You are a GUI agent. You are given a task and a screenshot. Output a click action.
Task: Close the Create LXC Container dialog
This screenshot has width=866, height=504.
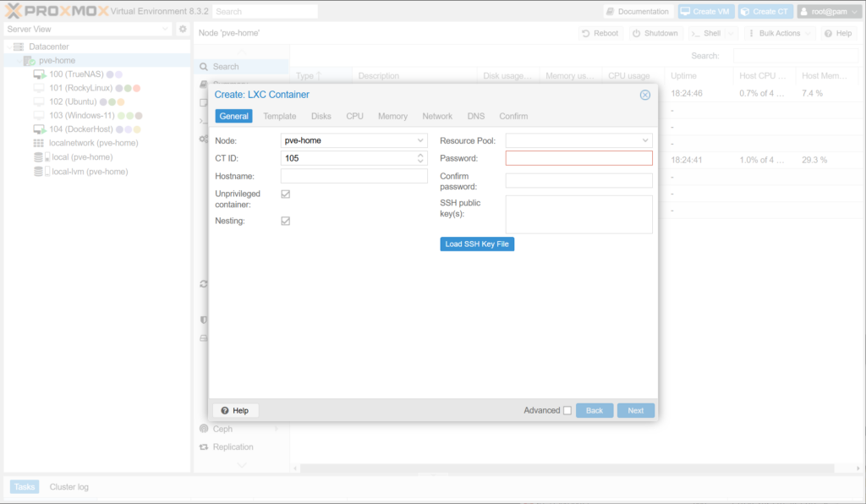(645, 95)
